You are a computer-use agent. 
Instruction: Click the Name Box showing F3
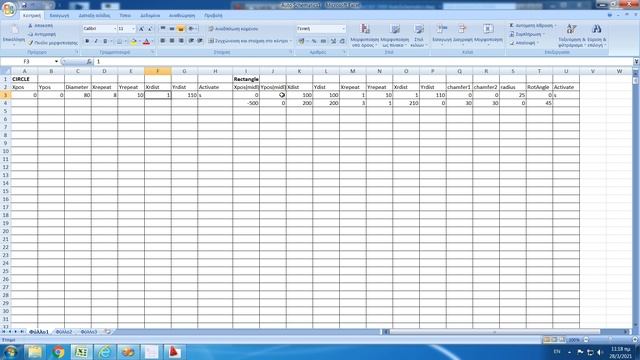pyautogui.click(x=27, y=62)
